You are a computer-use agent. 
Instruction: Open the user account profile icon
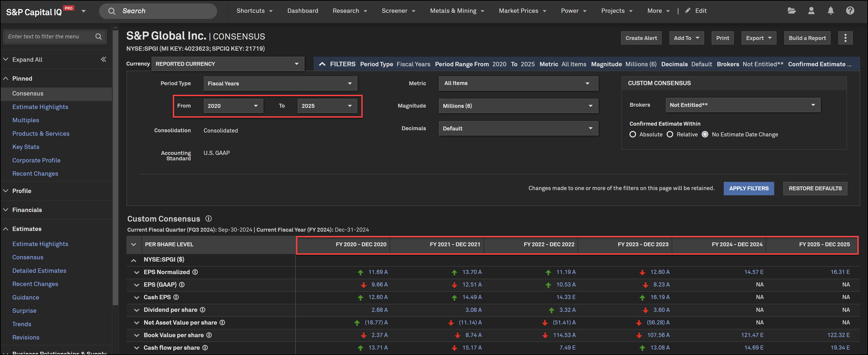[811, 11]
